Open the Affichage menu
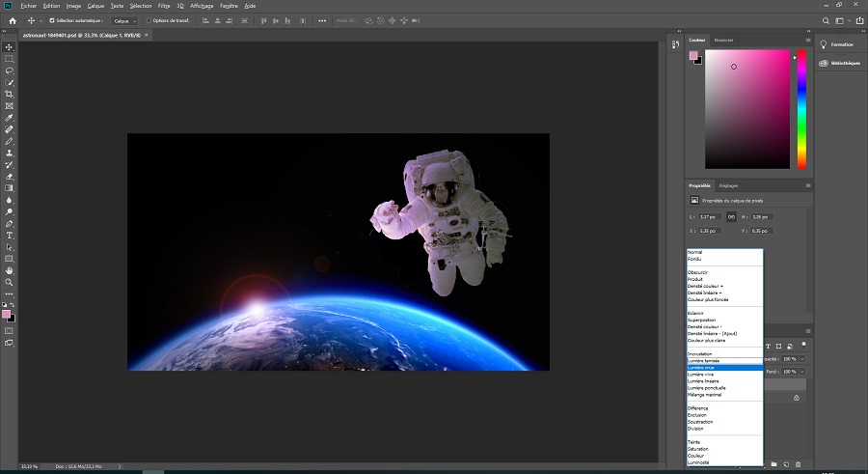This screenshot has width=868, height=474. (x=202, y=6)
